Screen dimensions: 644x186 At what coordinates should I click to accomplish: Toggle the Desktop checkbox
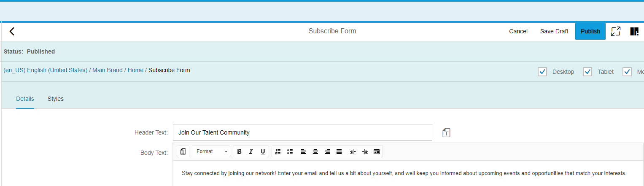coord(542,72)
